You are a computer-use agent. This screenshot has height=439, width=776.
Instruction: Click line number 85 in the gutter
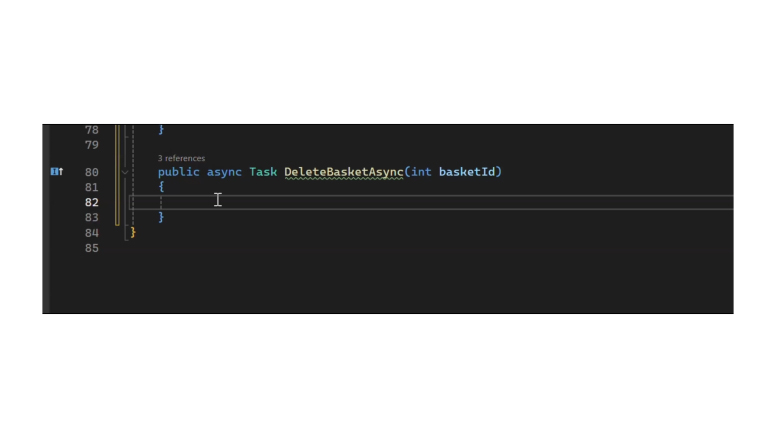[x=92, y=248]
